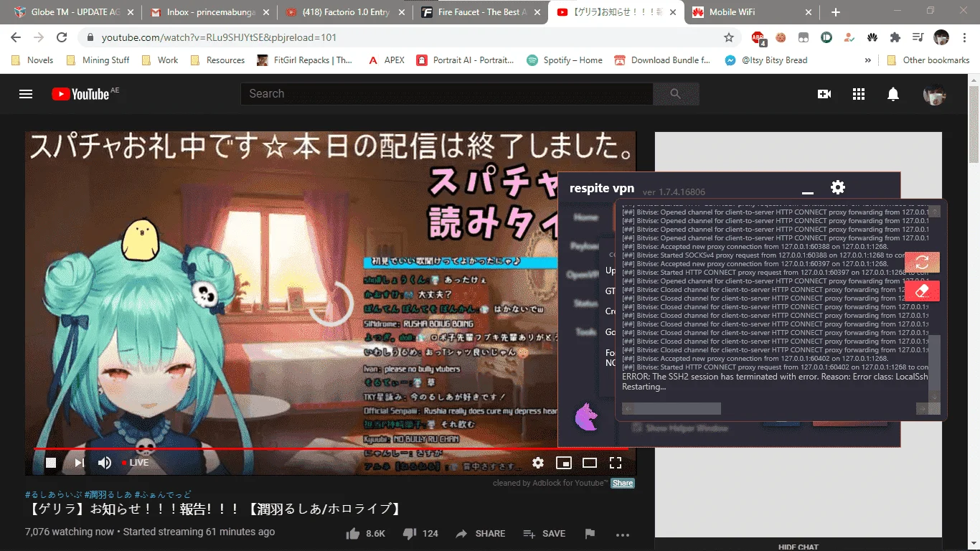Image resolution: width=980 pixels, height=551 pixels.
Task: Click the cookie extension icon
Action: click(781, 37)
